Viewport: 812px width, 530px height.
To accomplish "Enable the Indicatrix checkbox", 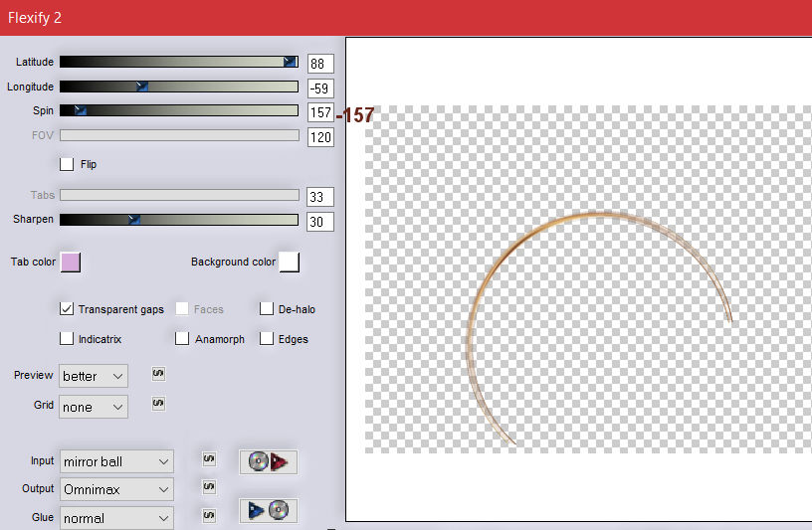I will click(67, 339).
